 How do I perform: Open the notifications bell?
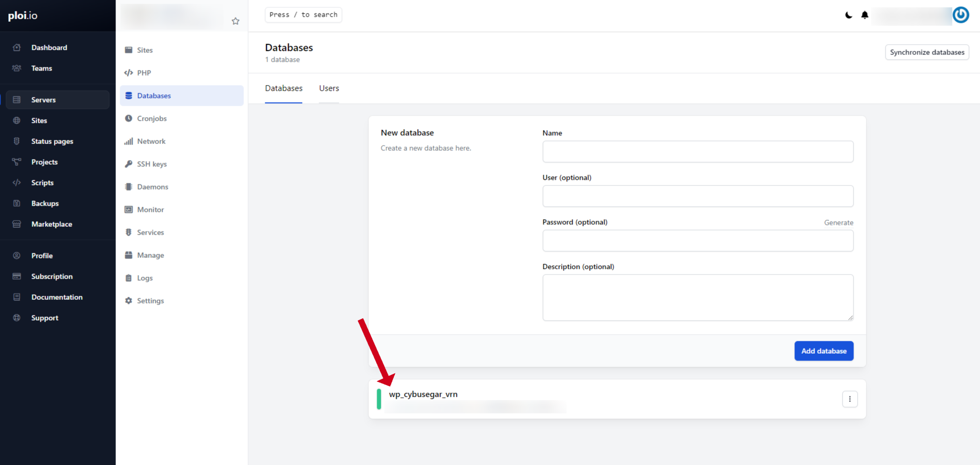[x=864, y=15]
